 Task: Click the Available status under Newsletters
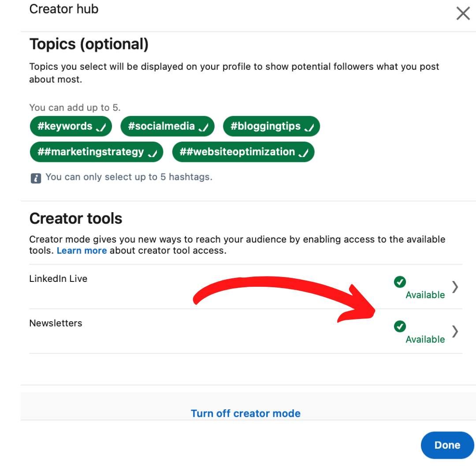425,340
